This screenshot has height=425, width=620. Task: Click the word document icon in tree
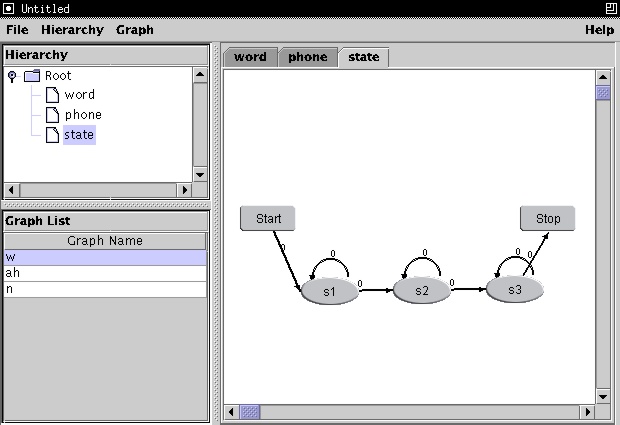click(x=52, y=95)
